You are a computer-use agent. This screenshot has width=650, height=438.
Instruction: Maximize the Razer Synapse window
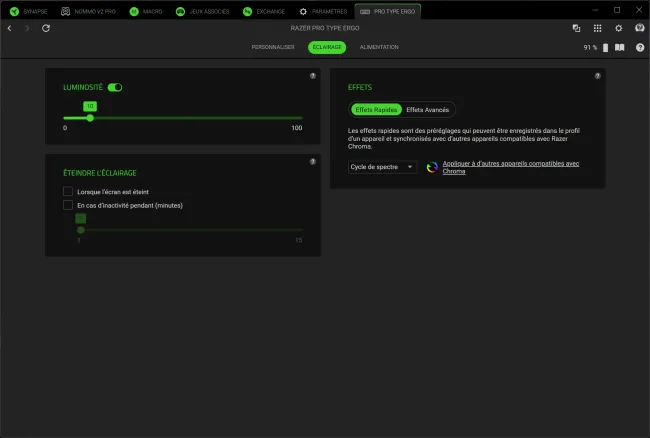[617, 10]
